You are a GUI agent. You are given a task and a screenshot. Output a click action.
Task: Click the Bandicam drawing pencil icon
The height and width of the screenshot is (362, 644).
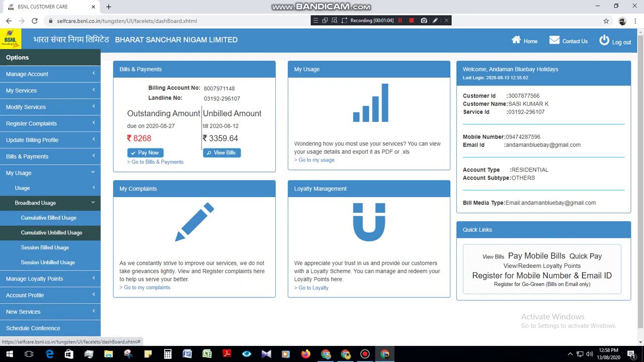(435, 21)
